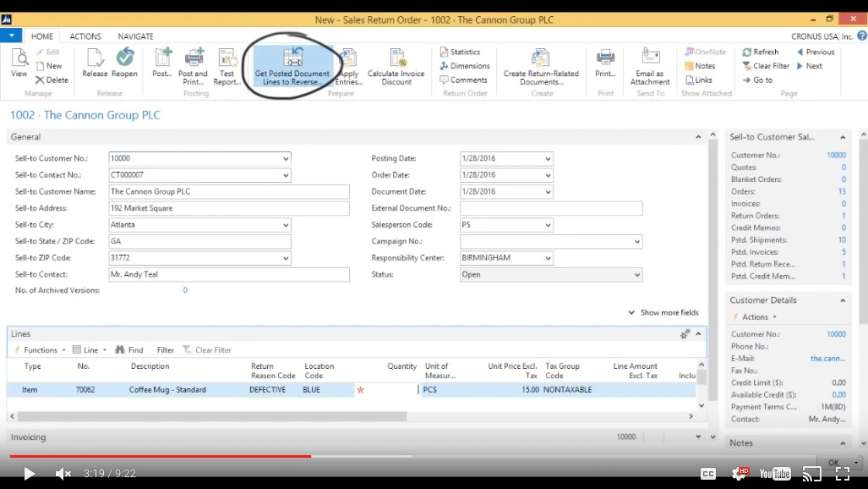The width and height of the screenshot is (868, 489).
Task: Open the Find tool in Lines
Action: (129, 350)
